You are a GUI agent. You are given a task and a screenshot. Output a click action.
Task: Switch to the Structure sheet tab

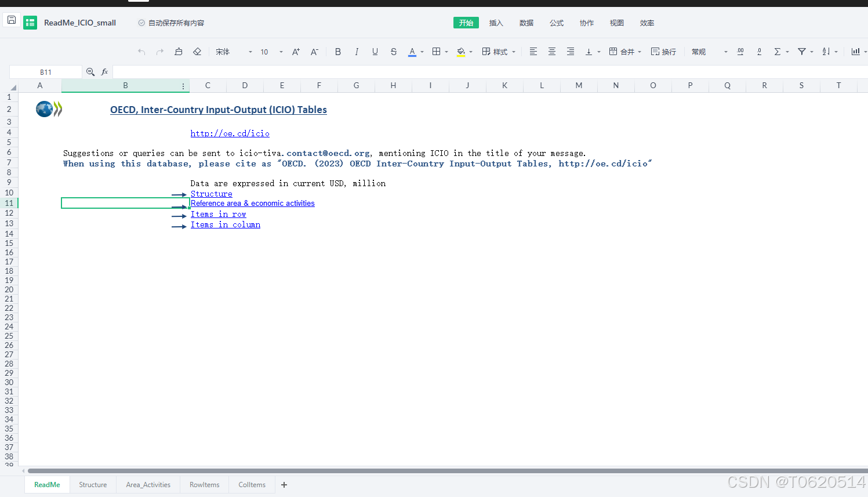pyautogui.click(x=93, y=485)
